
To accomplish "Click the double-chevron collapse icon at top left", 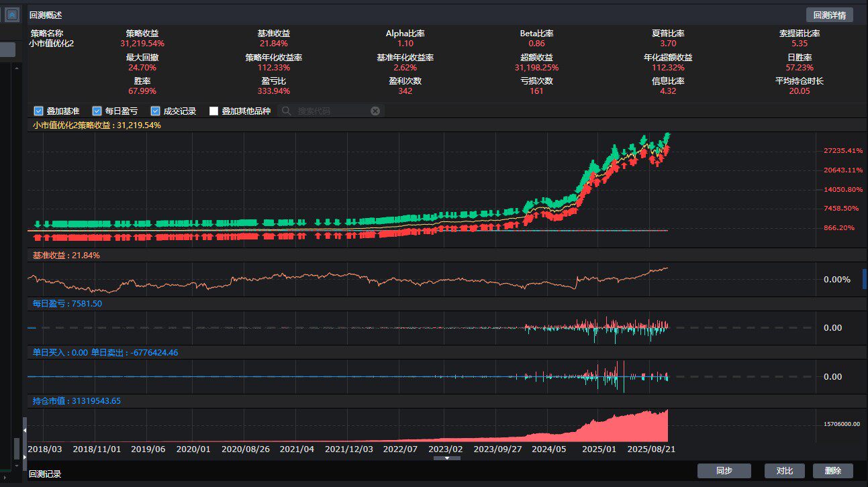I will click(11, 14).
